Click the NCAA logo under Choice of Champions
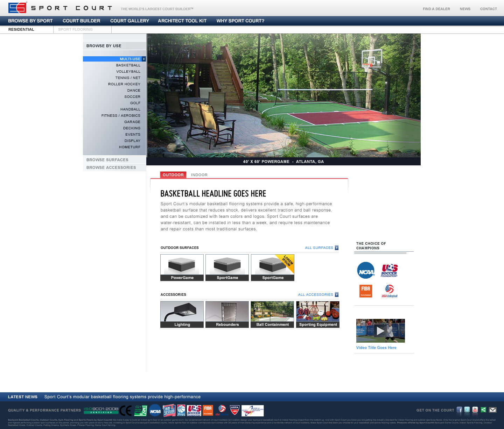Viewport: 504px width, 429px height. (366, 271)
